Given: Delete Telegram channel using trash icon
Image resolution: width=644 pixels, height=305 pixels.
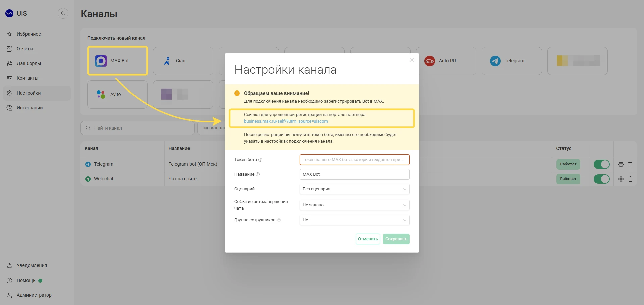Looking at the screenshot, I should tap(630, 164).
